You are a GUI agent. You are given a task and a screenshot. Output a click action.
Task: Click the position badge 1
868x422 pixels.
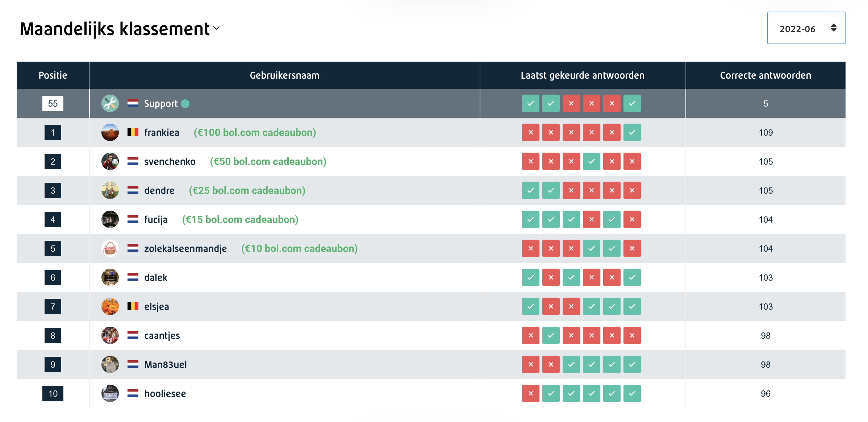click(x=53, y=132)
